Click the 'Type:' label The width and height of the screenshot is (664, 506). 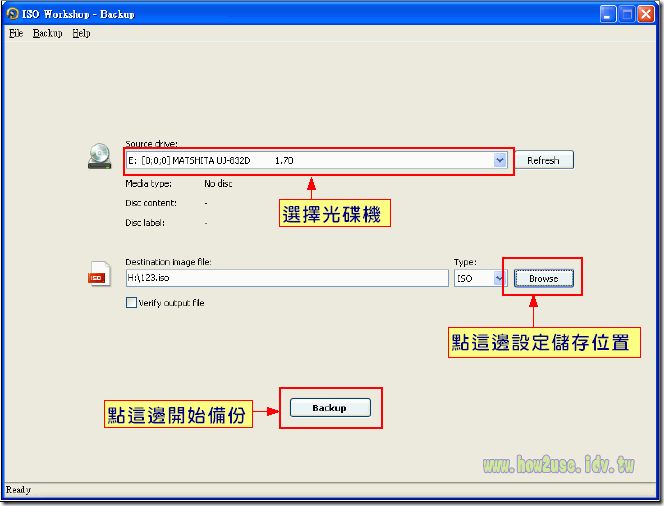(x=465, y=263)
